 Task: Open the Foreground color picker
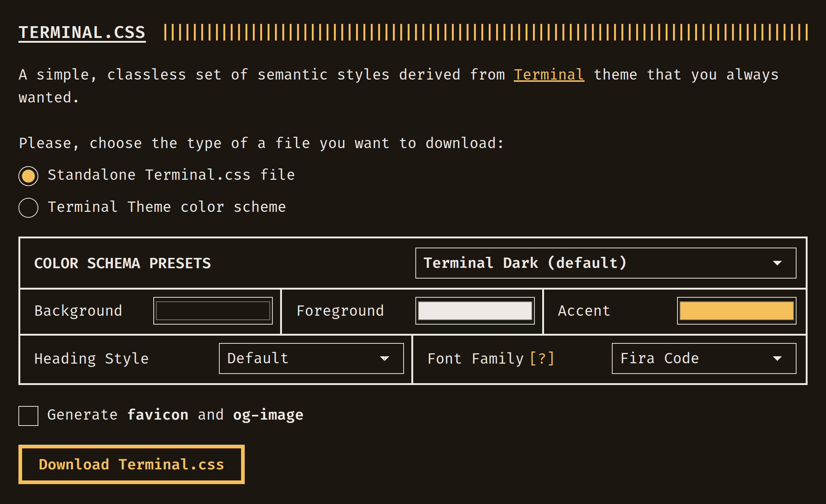click(475, 311)
